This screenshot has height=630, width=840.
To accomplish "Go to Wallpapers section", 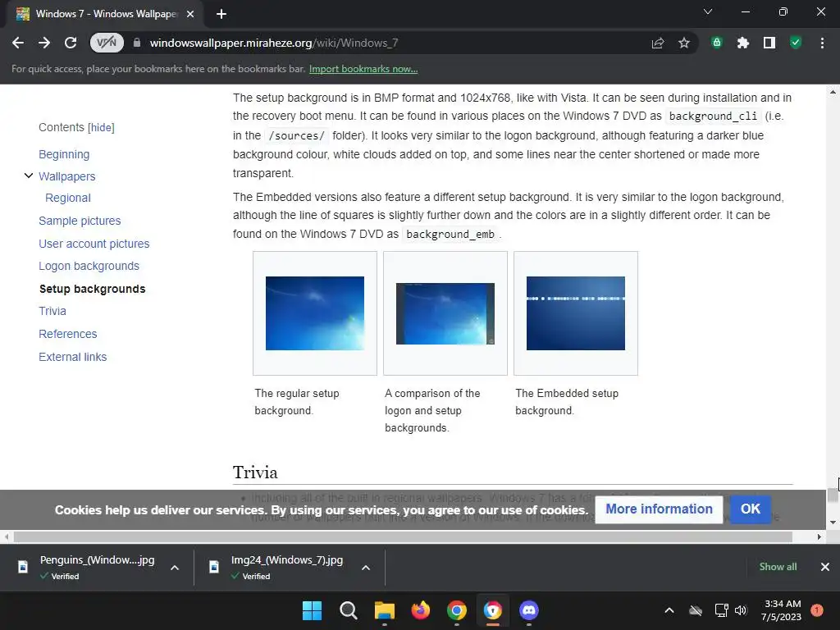I will tap(67, 176).
